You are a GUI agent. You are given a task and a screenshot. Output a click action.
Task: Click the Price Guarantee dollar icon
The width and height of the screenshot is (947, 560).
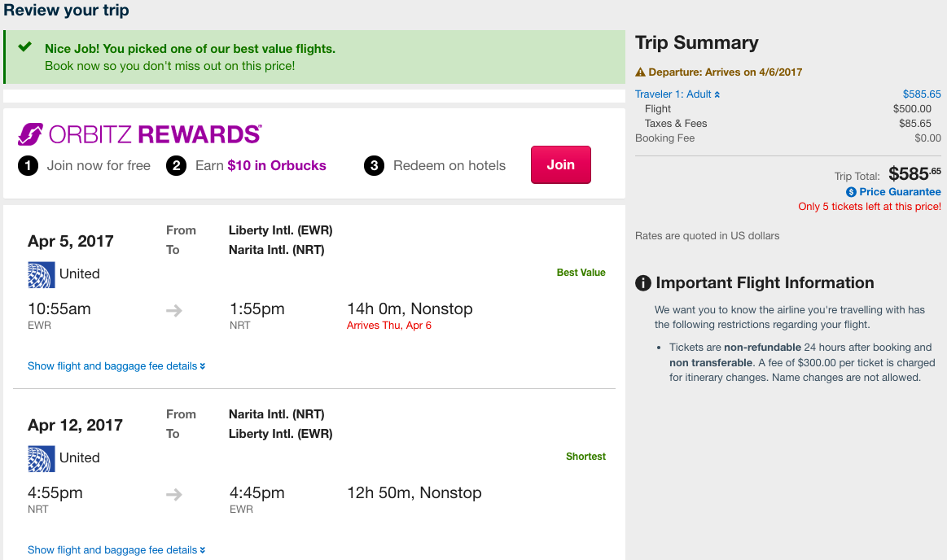coord(851,192)
